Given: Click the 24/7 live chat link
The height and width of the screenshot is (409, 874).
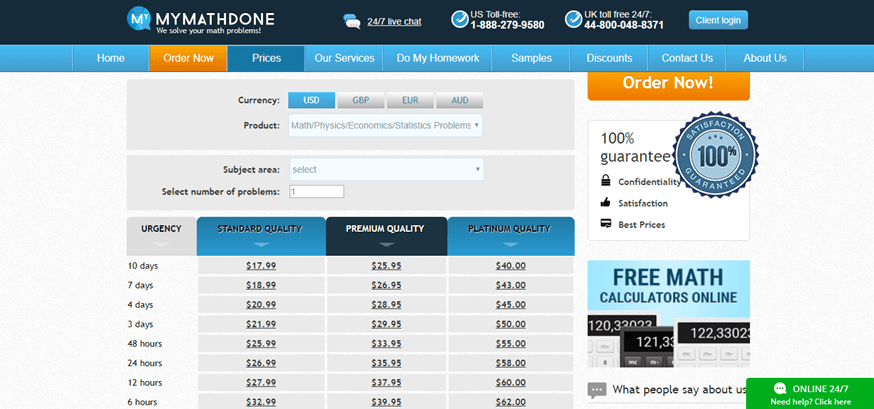Looking at the screenshot, I should tap(394, 22).
